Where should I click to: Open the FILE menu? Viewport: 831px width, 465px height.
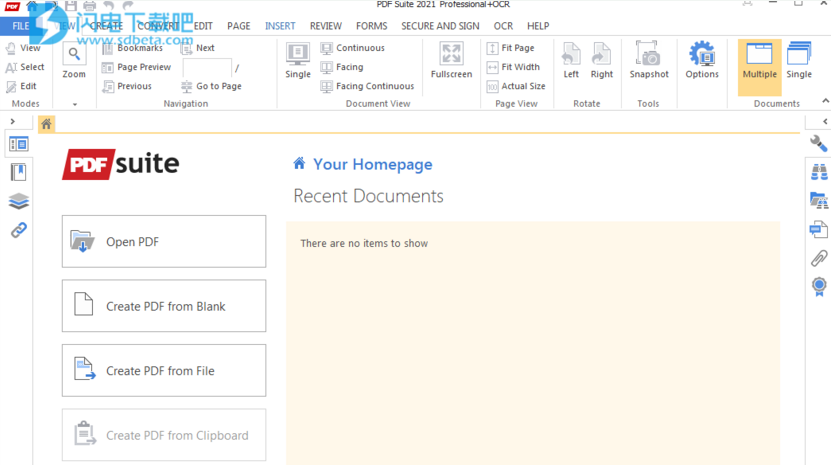tap(20, 26)
